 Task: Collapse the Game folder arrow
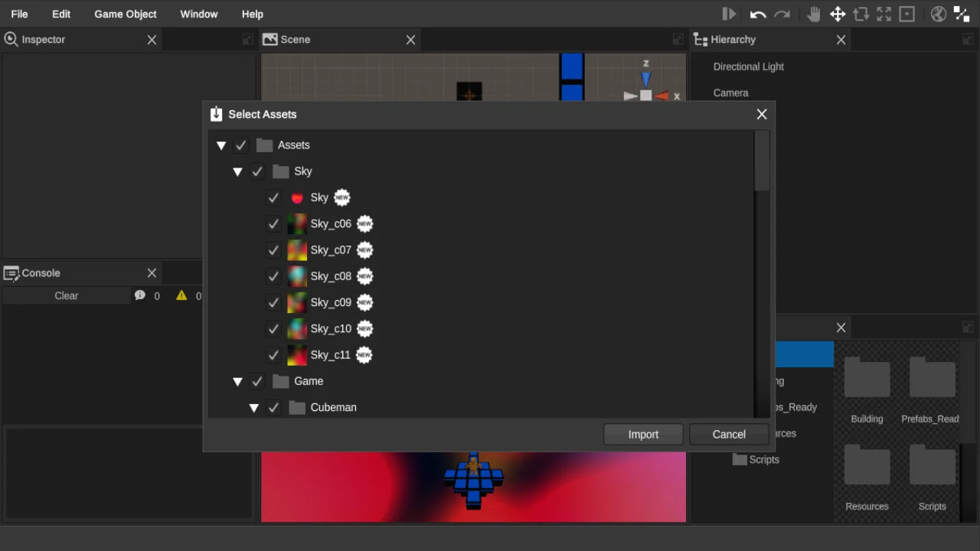coord(237,382)
